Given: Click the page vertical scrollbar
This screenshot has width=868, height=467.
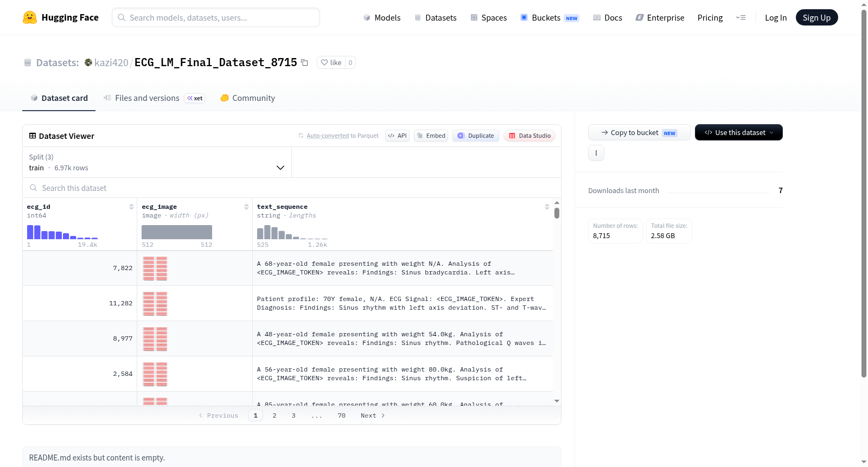Looking at the screenshot, I should pyautogui.click(x=864, y=193).
